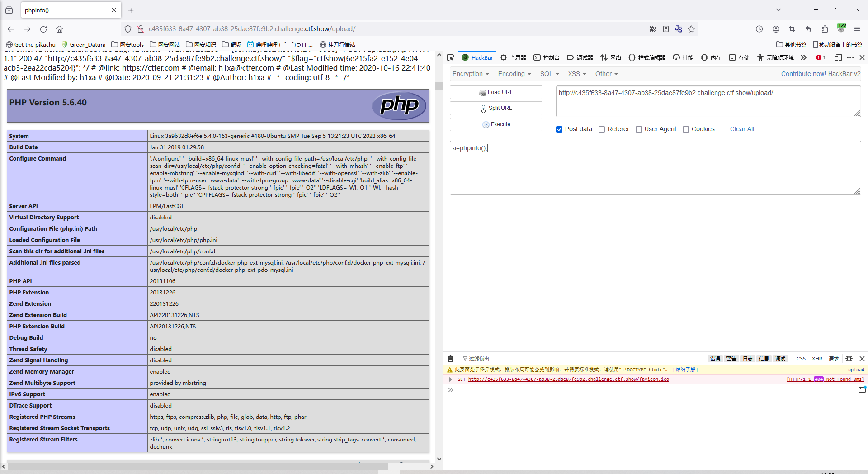The height and width of the screenshot is (474, 868).
Task: Open the 其他书签 bookmarks folder
Action: pyautogui.click(x=791, y=44)
